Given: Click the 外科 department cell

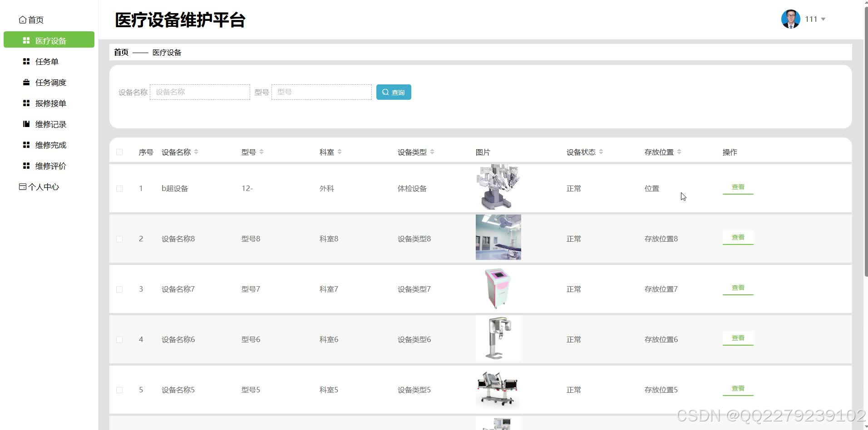Looking at the screenshot, I should [x=326, y=189].
